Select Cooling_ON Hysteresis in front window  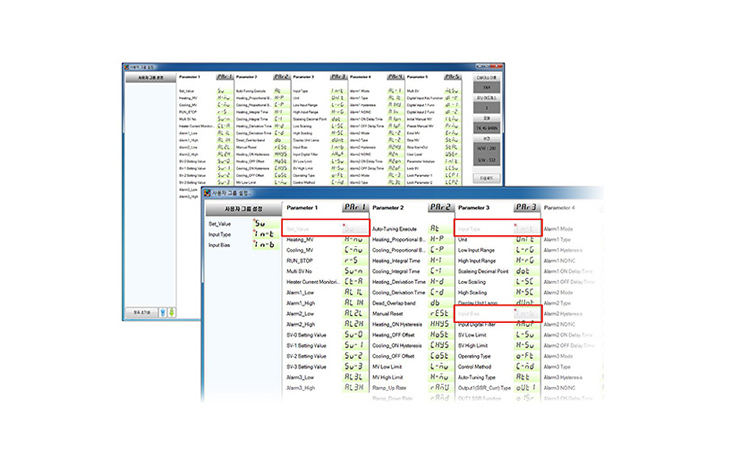tap(397, 346)
